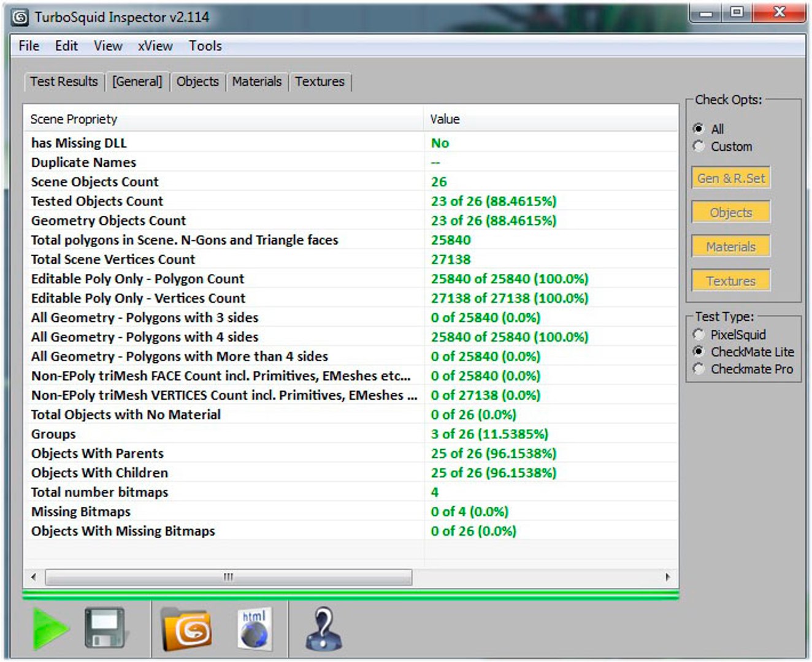Select the All check option
This screenshot has width=812, height=662.
coord(708,129)
